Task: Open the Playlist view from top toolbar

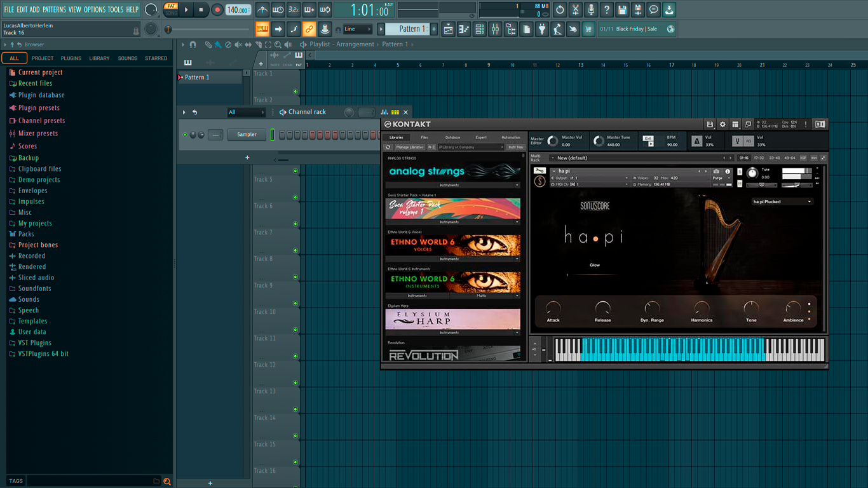Action: (x=449, y=29)
